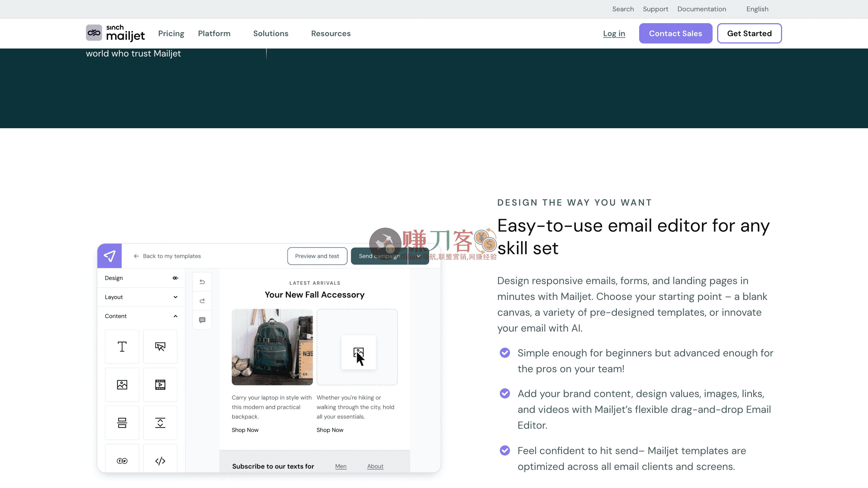This screenshot has height=488, width=868.
Task: Click checkmark beside 'Simple enough for beginners'
Action: pos(504,353)
